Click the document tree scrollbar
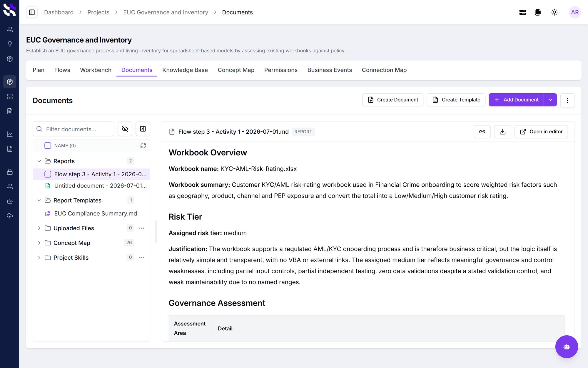The width and height of the screenshot is (588, 368). [156, 232]
